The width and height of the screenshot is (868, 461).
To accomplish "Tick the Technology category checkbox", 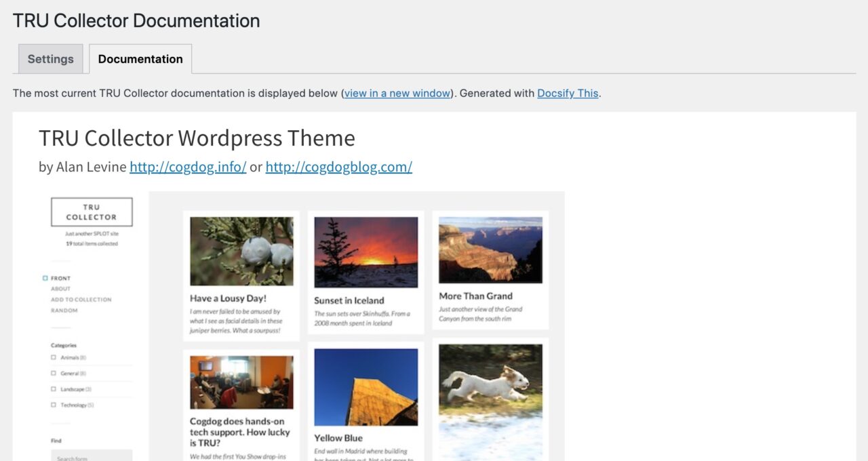I will coord(54,405).
